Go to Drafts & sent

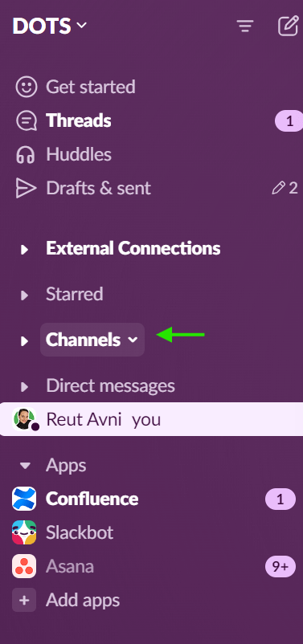pyautogui.click(x=151, y=189)
